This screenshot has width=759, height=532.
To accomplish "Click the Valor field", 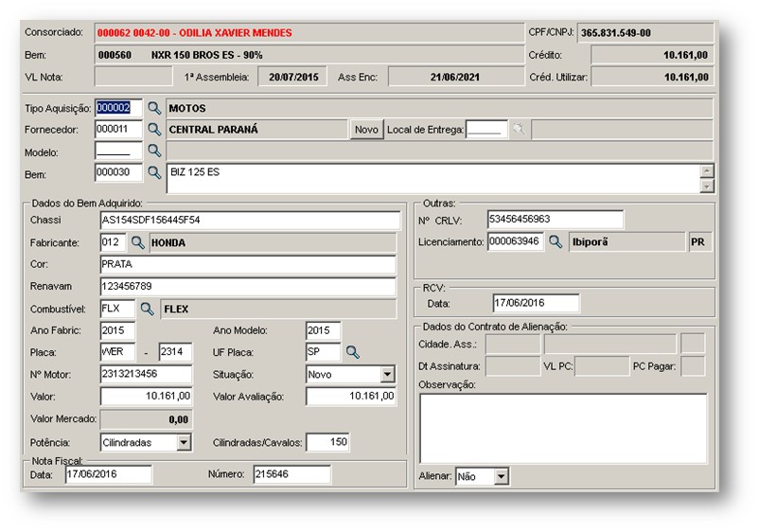I will [146, 397].
